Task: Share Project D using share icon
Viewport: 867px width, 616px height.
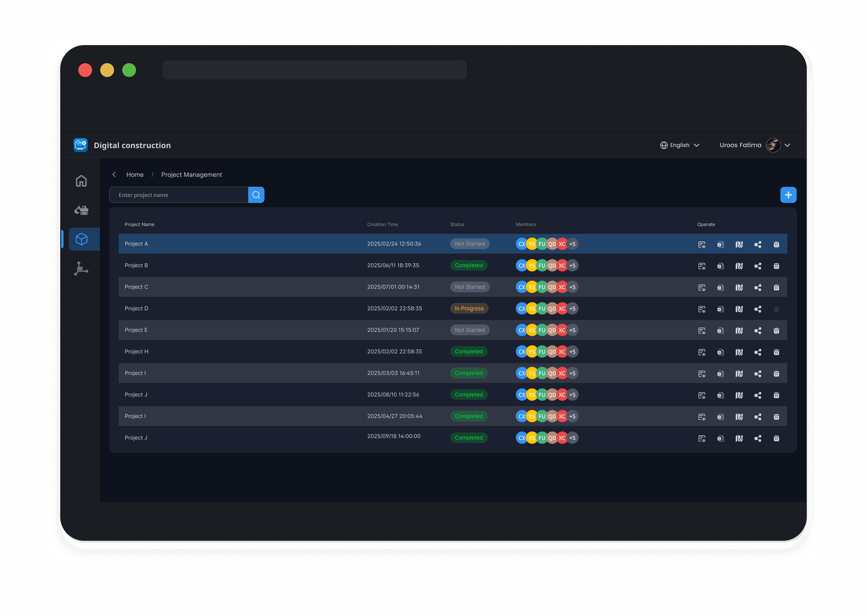Action: tap(758, 309)
